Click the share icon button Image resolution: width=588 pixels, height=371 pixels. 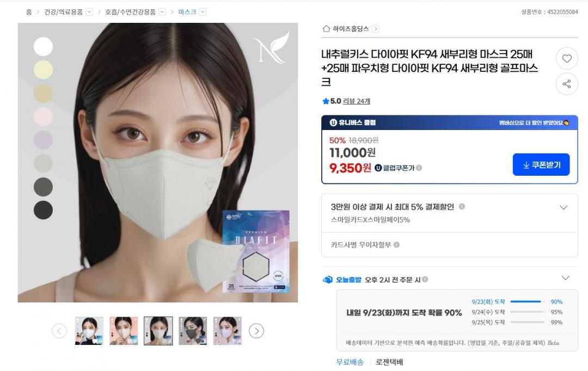[x=567, y=84]
